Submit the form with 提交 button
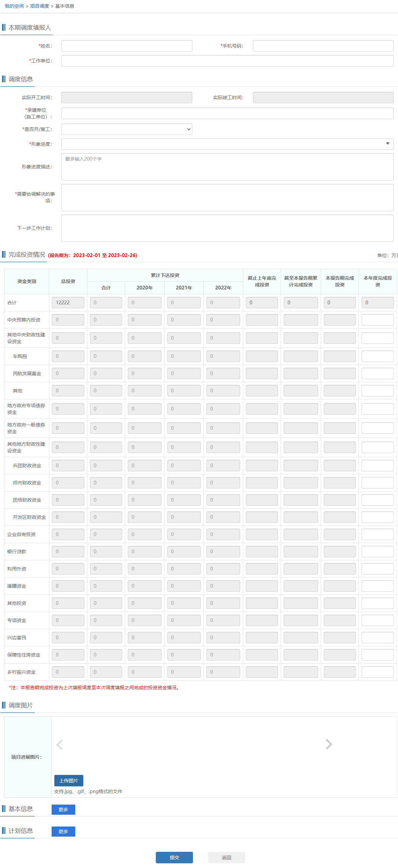The height and width of the screenshot is (868, 398). (174, 857)
